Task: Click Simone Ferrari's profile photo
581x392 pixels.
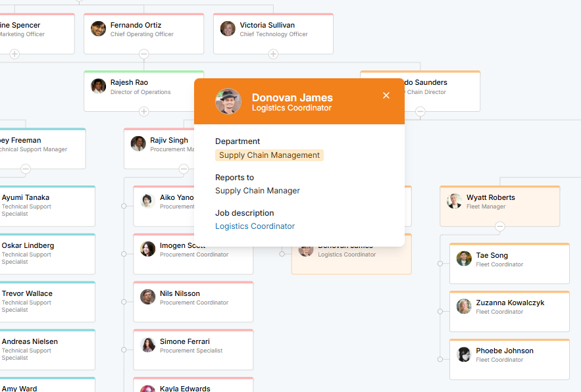Action: click(147, 345)
